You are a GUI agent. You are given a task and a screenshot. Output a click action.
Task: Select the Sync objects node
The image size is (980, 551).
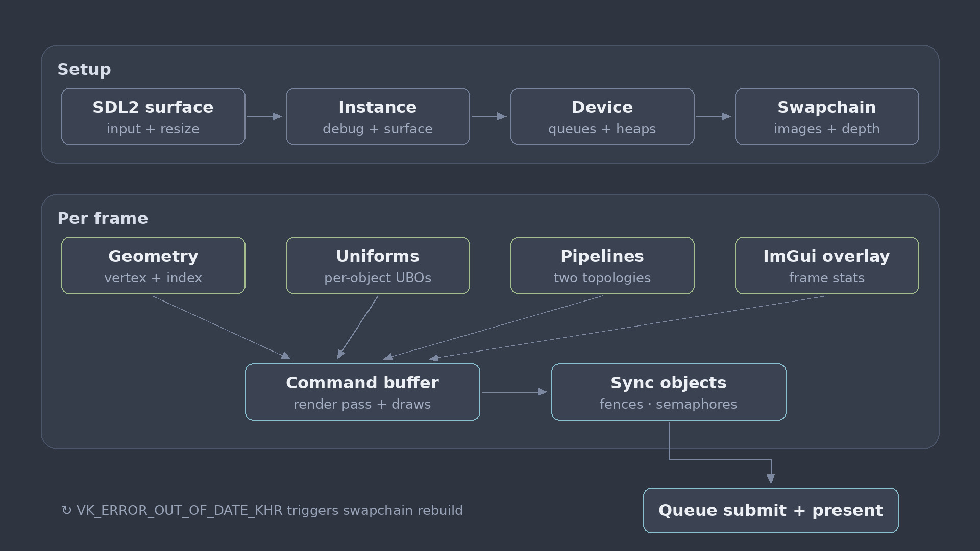(669, 392)
